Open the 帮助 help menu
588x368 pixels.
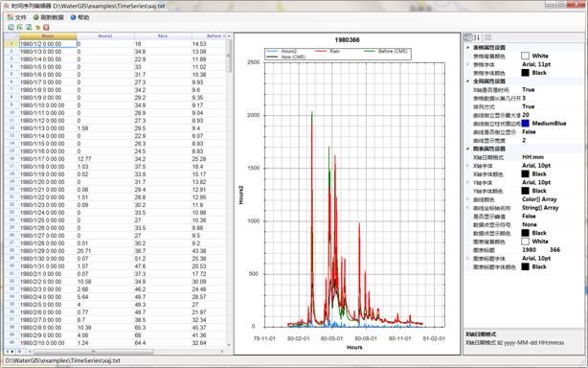[79, 17]
